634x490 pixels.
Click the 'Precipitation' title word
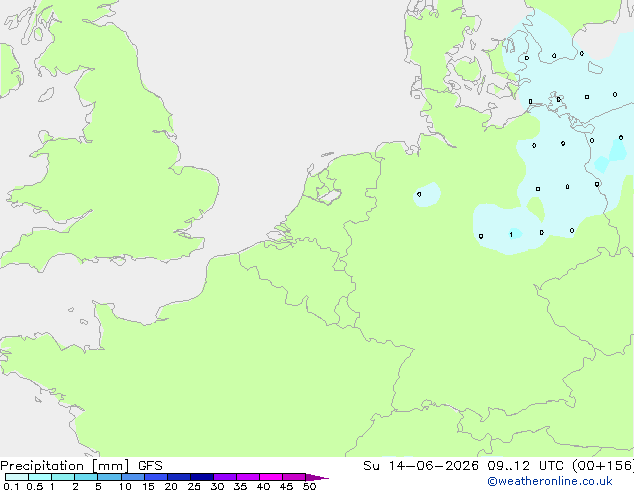click(x=42, y=466)
